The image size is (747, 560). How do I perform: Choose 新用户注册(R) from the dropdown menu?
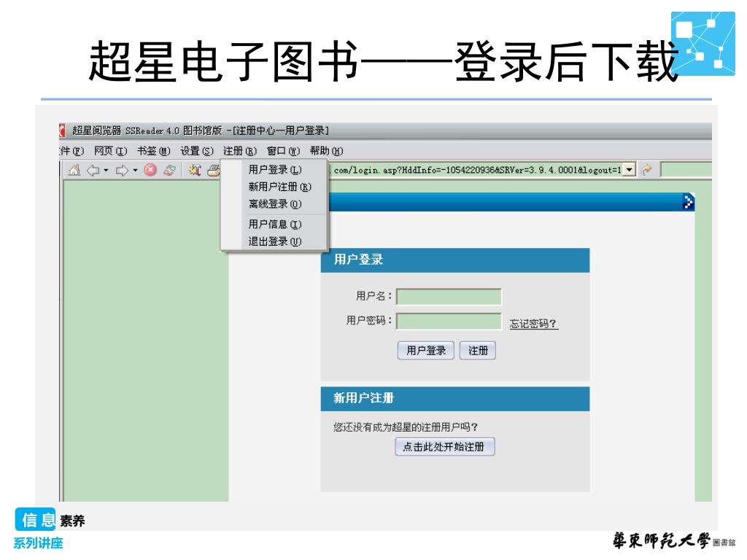point(279,187)
